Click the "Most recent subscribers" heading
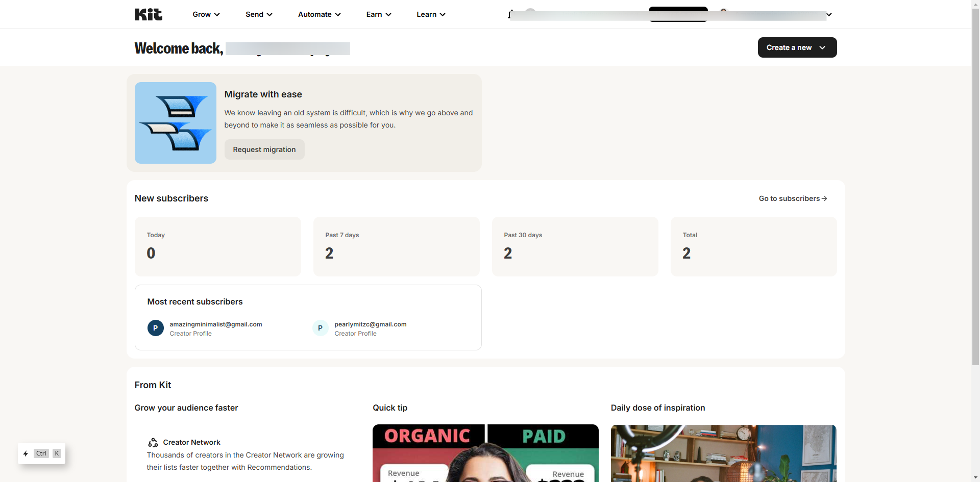 195,302
